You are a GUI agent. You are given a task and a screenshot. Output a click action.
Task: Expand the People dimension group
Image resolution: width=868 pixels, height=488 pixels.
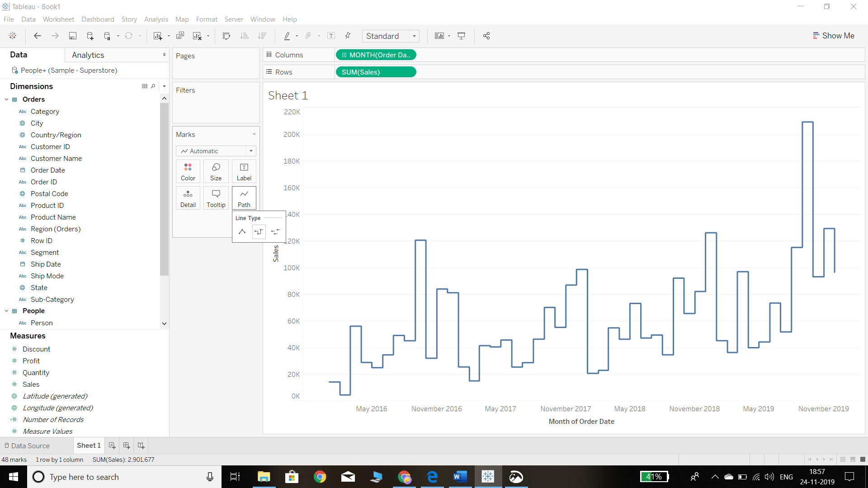(x=6, y=310)
